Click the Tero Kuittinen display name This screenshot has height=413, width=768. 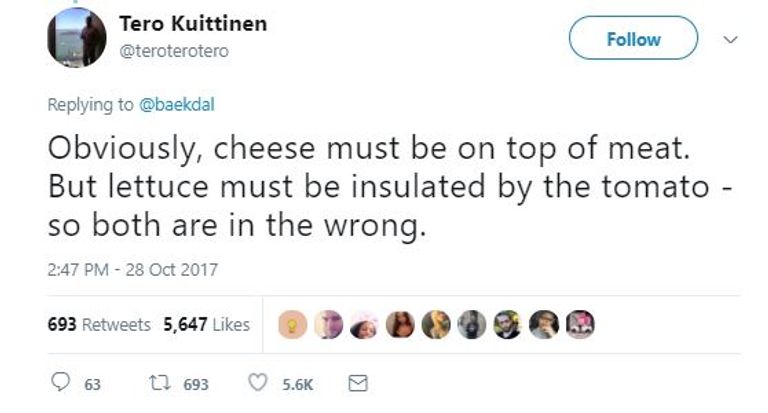pos(192,23)
